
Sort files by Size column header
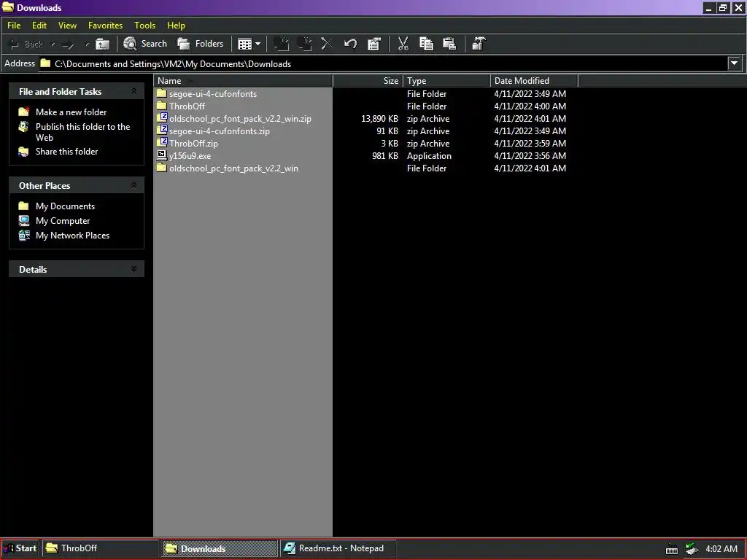[368, 80]
